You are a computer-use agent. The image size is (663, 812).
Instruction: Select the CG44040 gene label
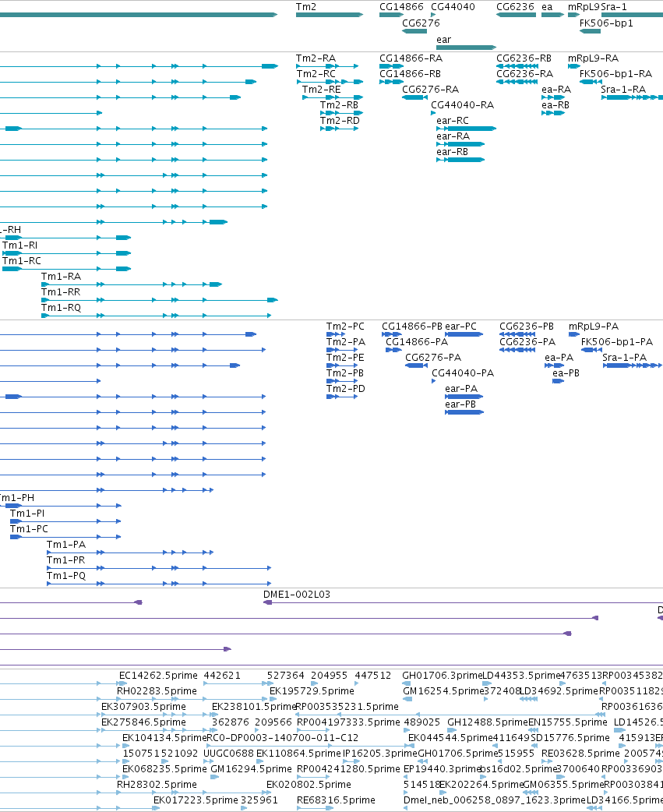click(x=453, y=7)
